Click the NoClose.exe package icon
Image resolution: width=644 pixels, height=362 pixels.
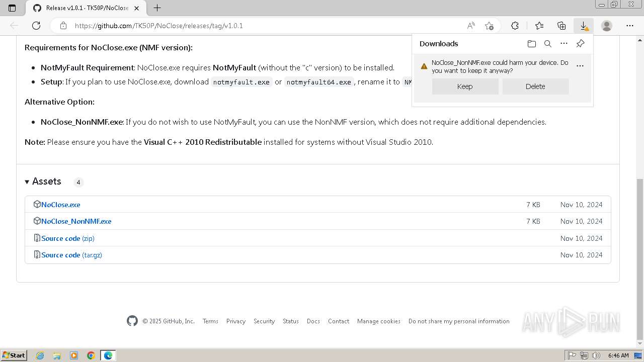click(x=37, y=204)
